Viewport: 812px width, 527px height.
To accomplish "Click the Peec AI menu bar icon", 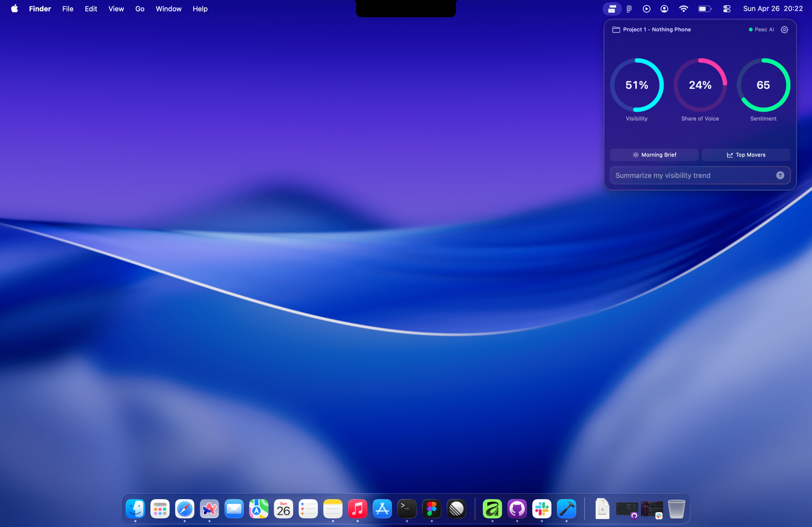I will tap(612, 9).
